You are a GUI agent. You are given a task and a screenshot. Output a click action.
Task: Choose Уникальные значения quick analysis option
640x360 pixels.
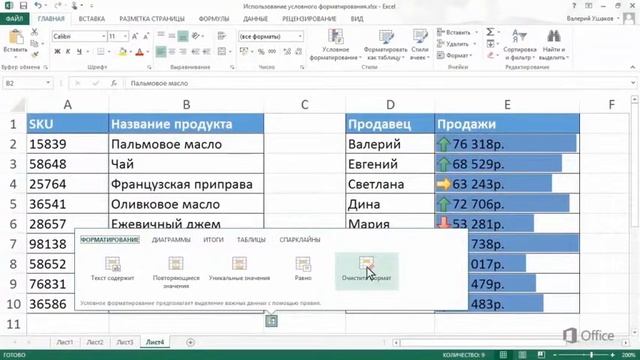(x=239, y=269)
